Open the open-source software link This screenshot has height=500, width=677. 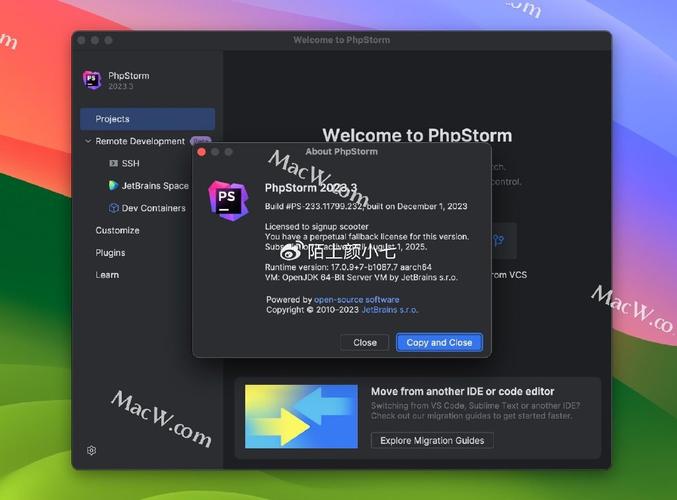356,299
